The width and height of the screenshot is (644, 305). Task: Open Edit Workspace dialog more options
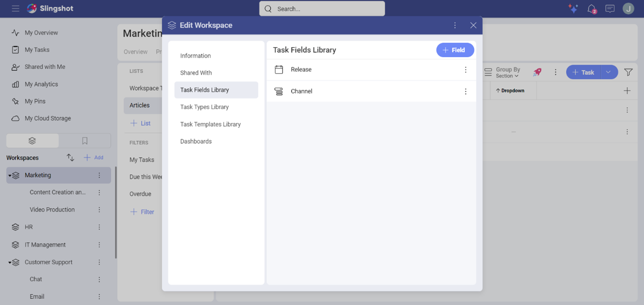pos(455,25)
